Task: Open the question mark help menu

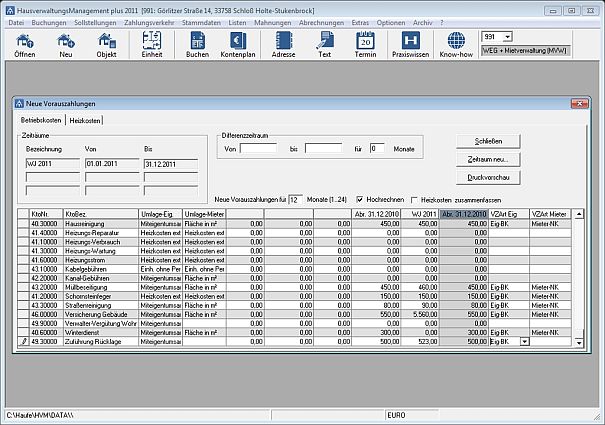Action: click(x=442, y=23)
